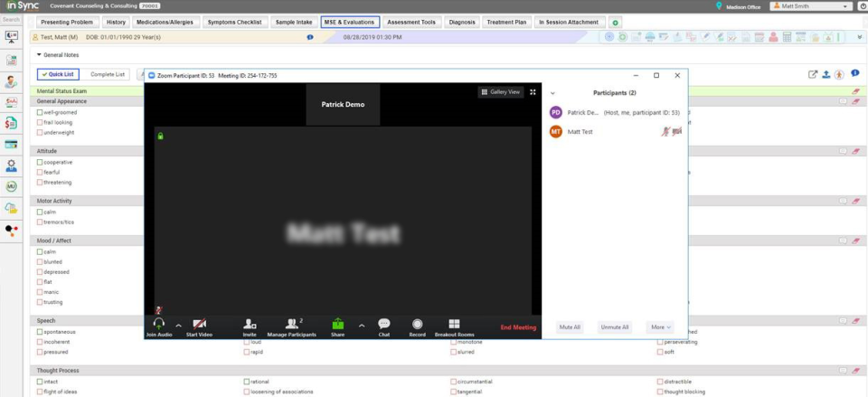
Task: Check the depressed checkbox under Mood / Affect
Action: click(40, 272)
